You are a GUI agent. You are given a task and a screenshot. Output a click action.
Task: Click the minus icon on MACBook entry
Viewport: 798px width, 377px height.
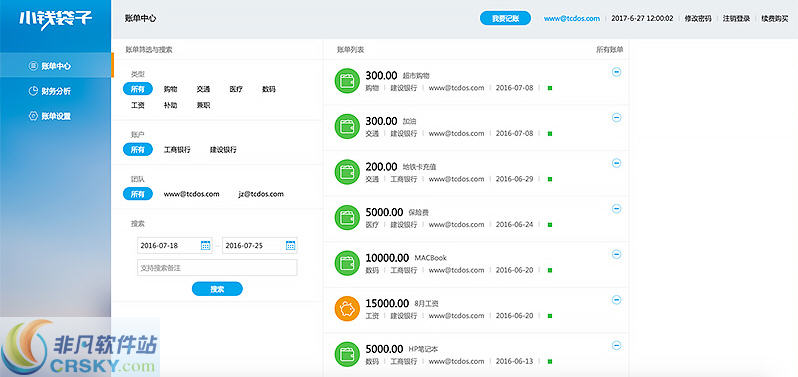coord(616,254)
